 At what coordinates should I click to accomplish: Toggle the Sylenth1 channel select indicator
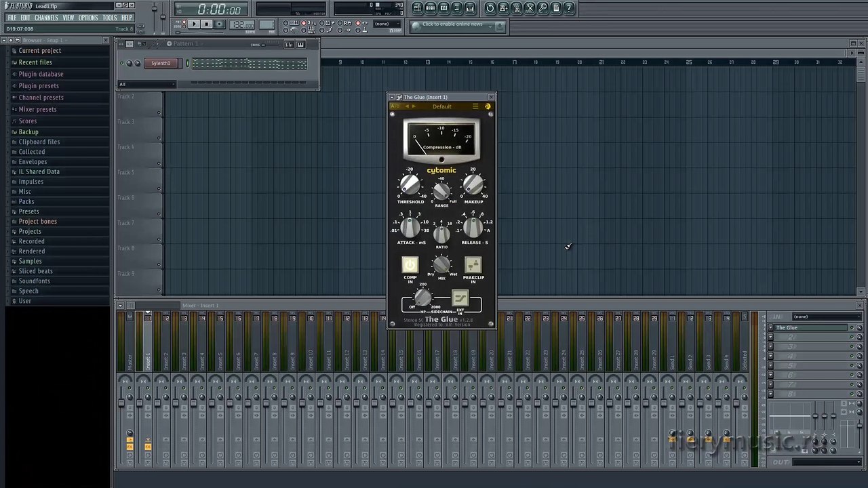coord(188,63)
